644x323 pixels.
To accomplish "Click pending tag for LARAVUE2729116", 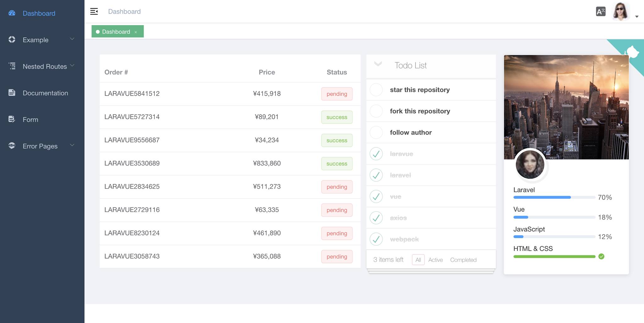I will [337, 210].
